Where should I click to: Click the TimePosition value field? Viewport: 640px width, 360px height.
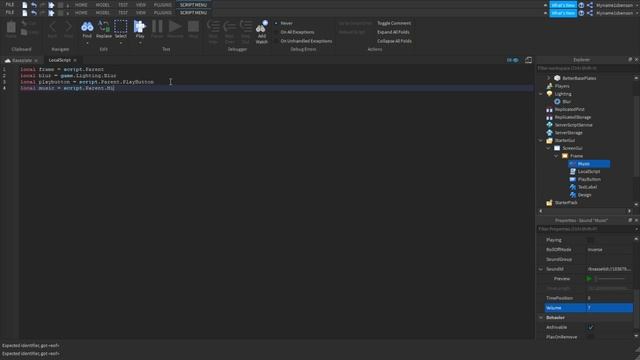point(610,298)
